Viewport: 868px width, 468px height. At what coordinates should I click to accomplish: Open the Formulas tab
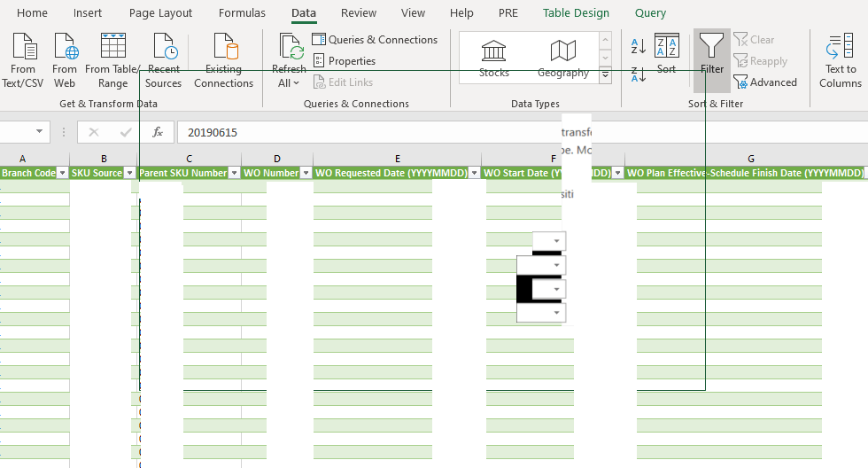pos(242,12)
